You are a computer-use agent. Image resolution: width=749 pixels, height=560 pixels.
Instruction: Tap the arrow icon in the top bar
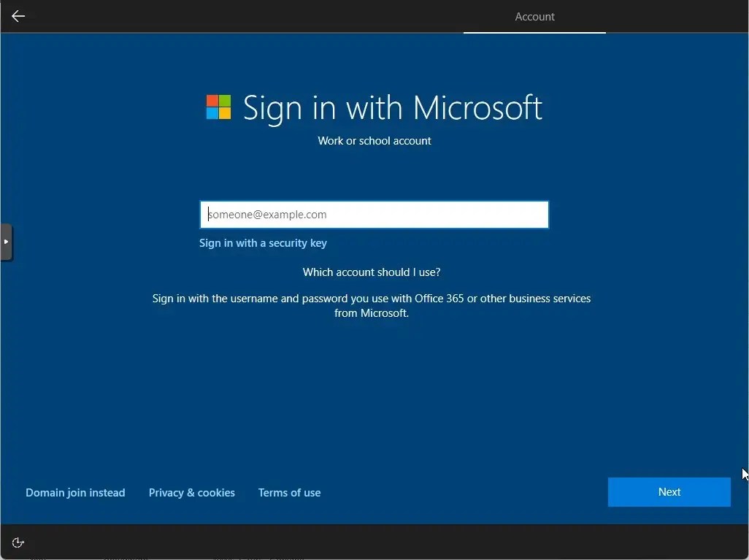click(18, 16)
